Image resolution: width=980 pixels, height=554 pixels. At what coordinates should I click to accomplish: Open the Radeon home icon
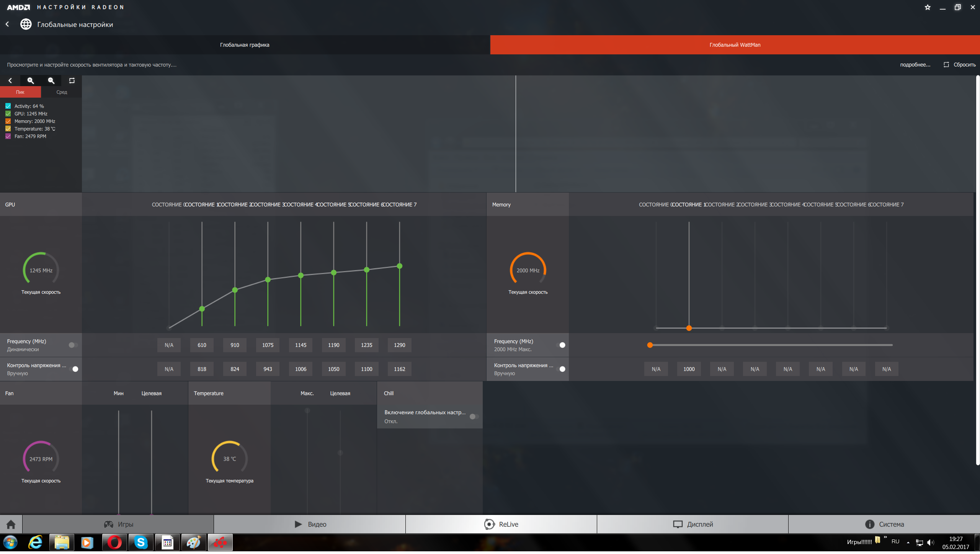(x=11, y=524)
